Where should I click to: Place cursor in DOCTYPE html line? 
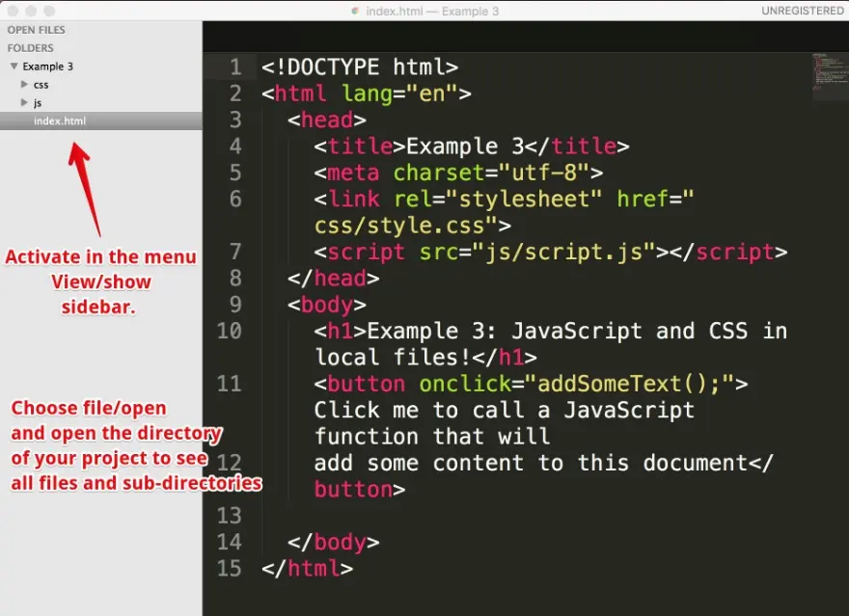pos(360,67)
